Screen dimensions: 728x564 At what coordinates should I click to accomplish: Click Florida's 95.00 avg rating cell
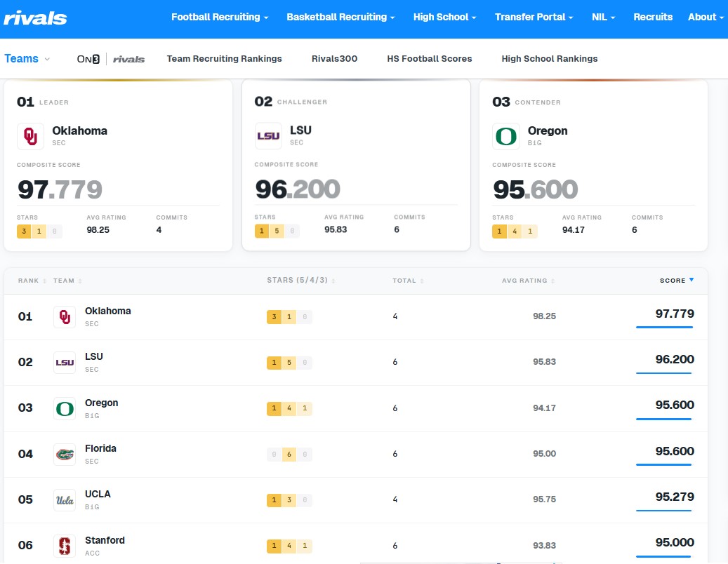[544, 454]
